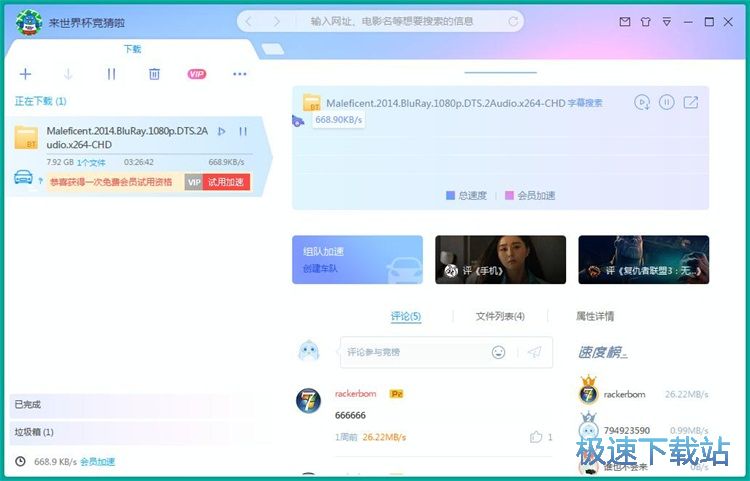This screenshot has height=481, width=750.
Task: Click the 试用加速 trial acceleration button
Action: [x=227, y=182]
